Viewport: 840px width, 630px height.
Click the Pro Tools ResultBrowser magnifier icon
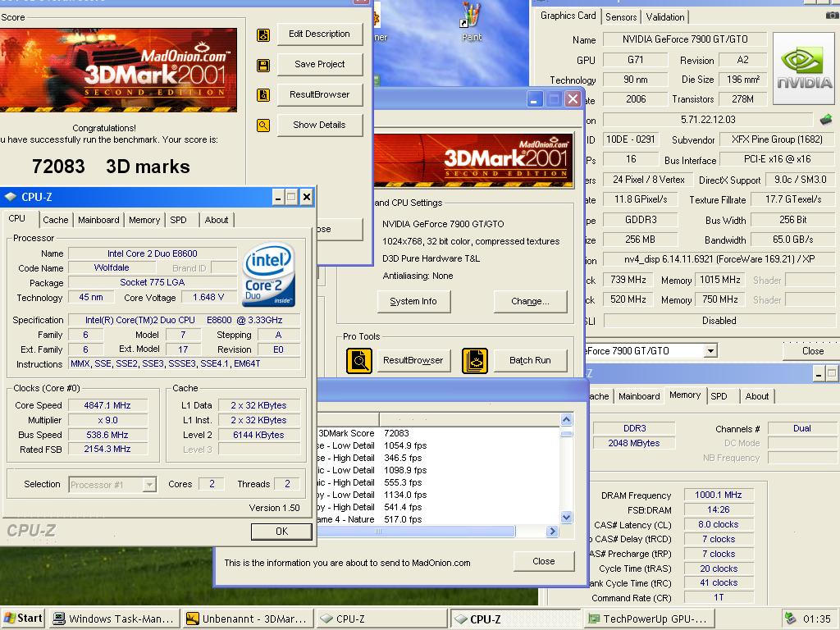pyautogui.click(x=359, y=361)
